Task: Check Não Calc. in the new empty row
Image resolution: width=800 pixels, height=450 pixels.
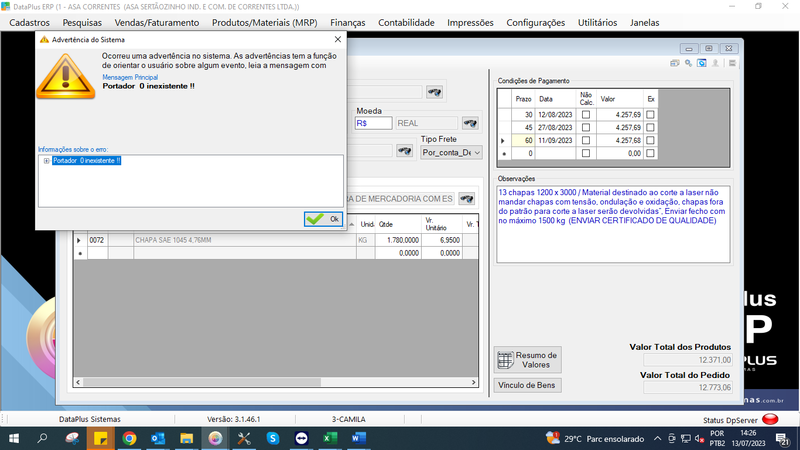Action: click(x=586, y=153)
